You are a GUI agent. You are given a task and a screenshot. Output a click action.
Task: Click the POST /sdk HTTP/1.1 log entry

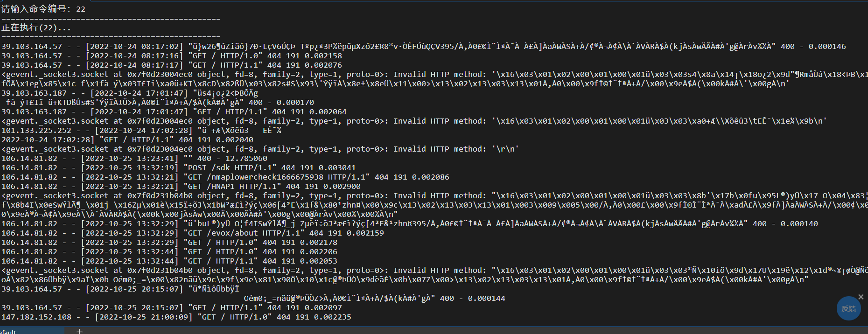[x=179, y=167]
